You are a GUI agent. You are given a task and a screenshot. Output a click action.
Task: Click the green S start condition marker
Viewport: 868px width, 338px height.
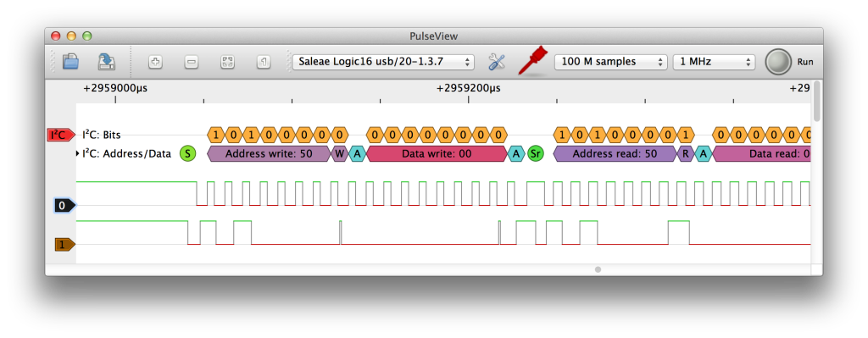click(x=187, y=154)
